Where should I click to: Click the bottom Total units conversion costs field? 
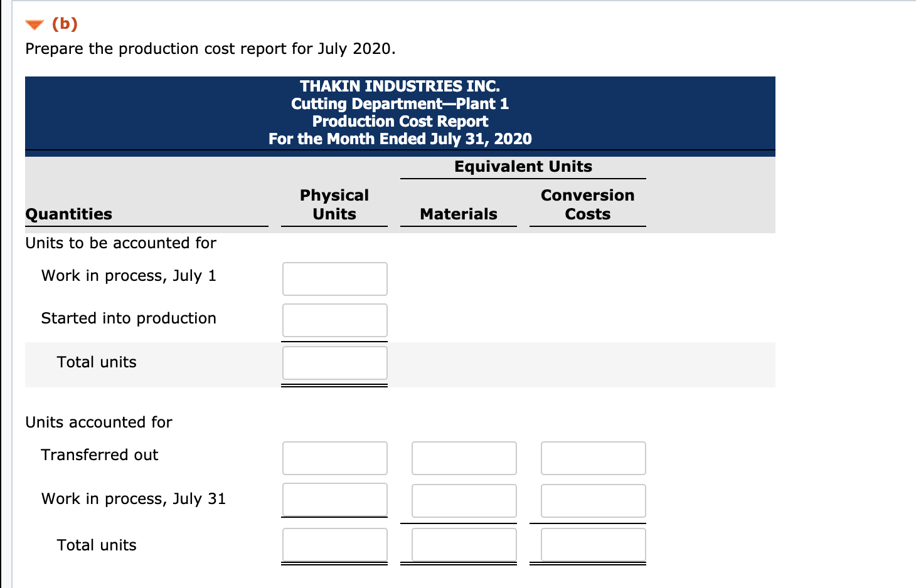click(593, 544)
